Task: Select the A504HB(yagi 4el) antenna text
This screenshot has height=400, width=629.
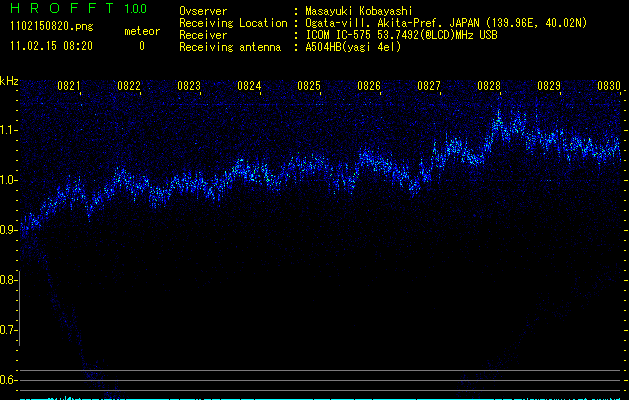Action: [353, 47]
